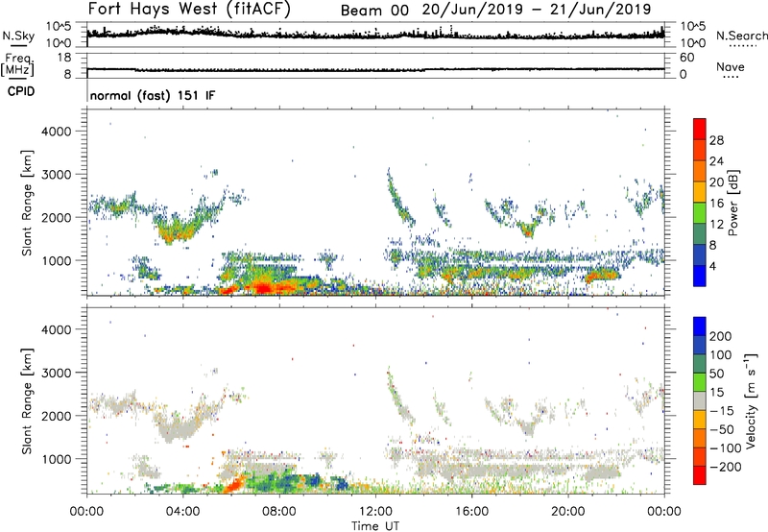
Task: Click the '16:00' time tick label
Action: point(471,512)
